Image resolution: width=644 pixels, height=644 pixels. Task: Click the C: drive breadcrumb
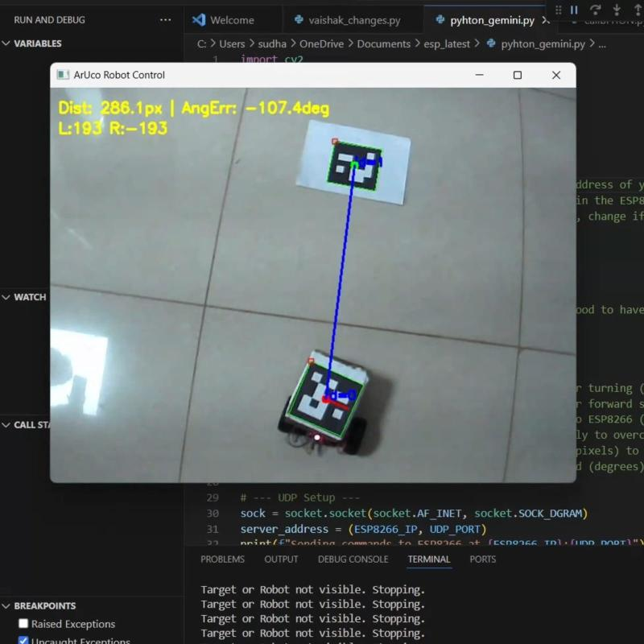click(202, 44)
